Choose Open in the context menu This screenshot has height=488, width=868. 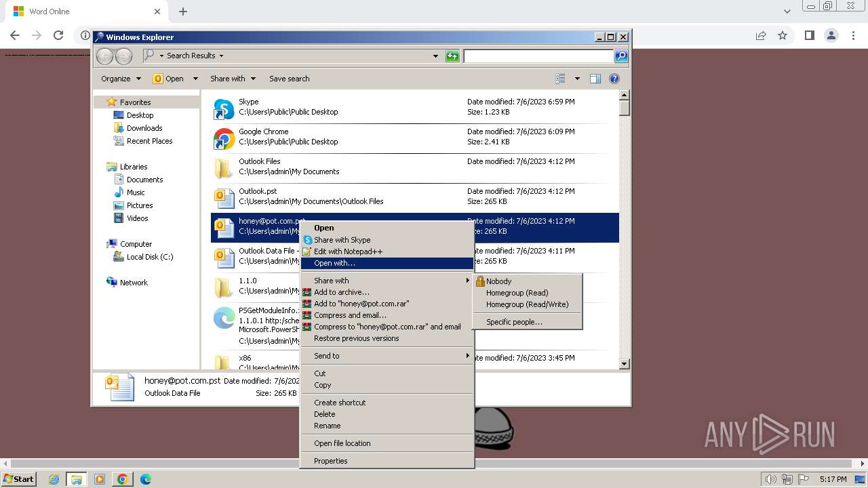coord(387,228)
